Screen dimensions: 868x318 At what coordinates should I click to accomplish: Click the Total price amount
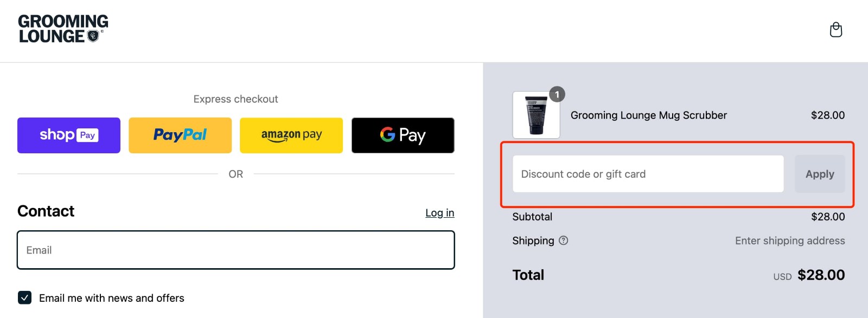coord(822,275)
